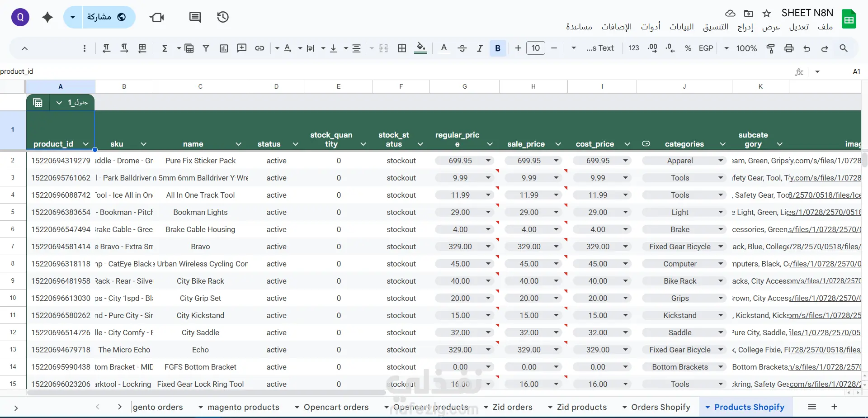Viewport: 868px width, 418px height.
Task: Open the comments icon
Action: (x=195, y=17)
